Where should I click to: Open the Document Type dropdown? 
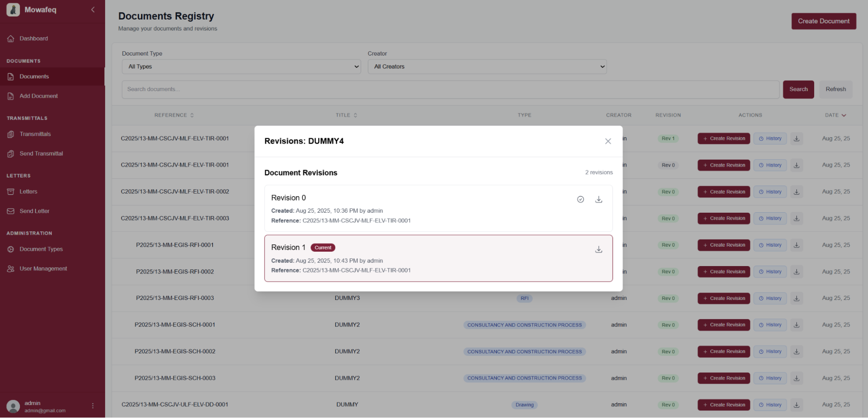tap(241, 66)
